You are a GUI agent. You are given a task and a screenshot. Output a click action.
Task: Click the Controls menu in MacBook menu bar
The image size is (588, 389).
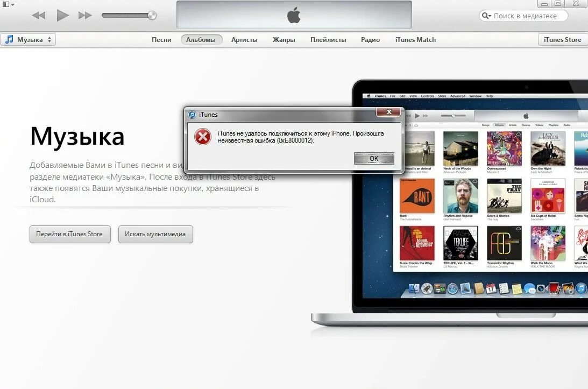click(427, 96)
